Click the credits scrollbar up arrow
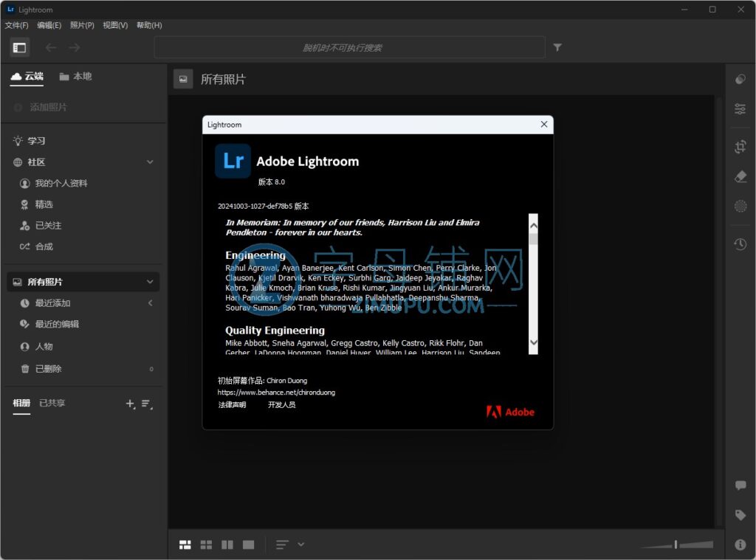The image size is (756, 560). pyautogui.click(x=533, y=226)
